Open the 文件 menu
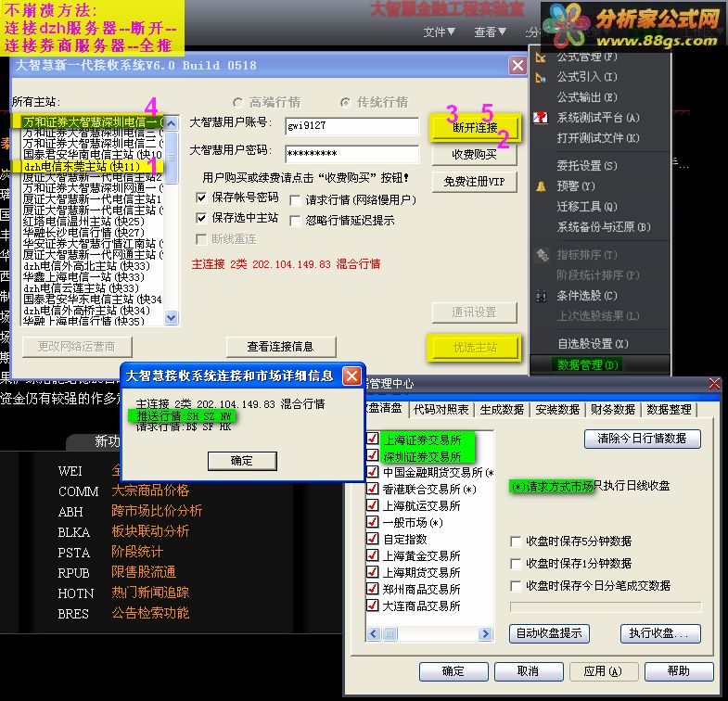The width and height of the screenshot is (728, 701). [x=439, y=32]
